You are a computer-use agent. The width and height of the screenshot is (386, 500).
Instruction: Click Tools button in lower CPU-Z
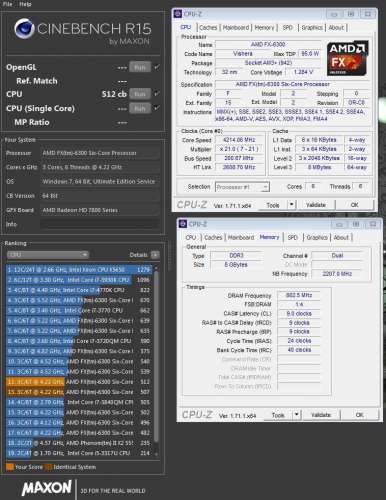[x=278, y=415]
